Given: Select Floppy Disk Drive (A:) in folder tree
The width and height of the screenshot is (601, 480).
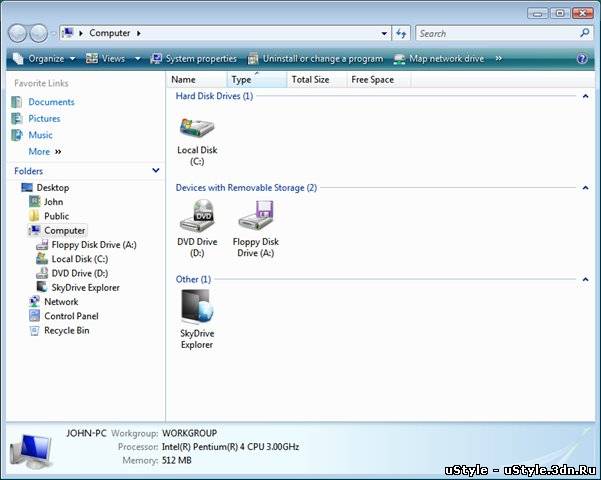Looking at the screenshot, I should (94, 245).
